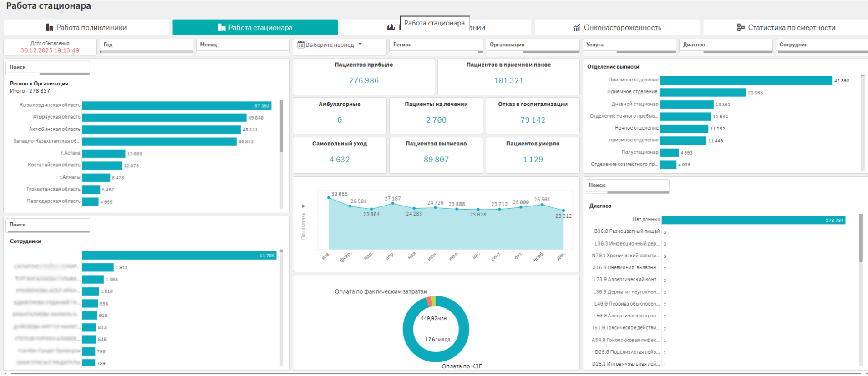
Task: Open the Регион filter
Action: [x=436, y=45]
